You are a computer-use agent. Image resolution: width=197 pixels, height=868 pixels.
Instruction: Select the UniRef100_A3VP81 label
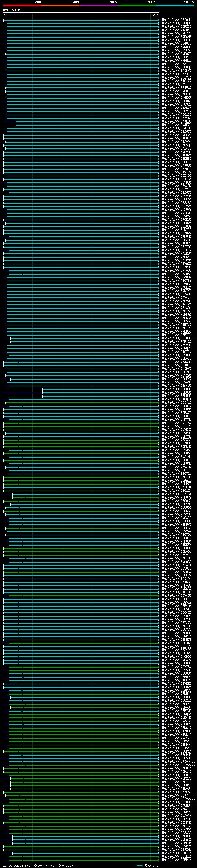(x=176, y=433)
